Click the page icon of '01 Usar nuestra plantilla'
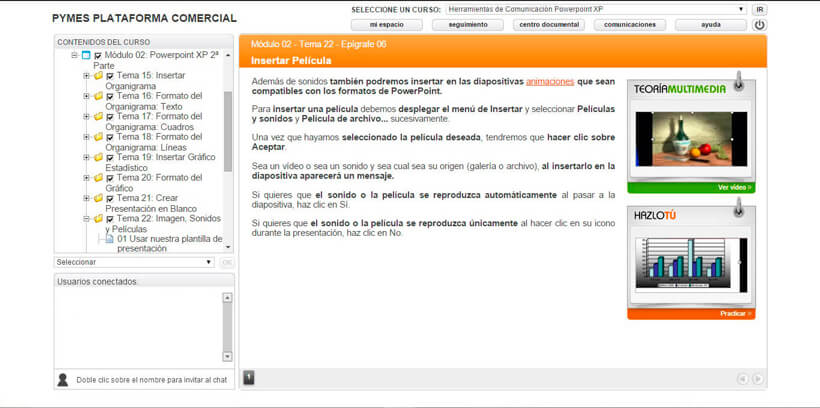 coord(110,239)
